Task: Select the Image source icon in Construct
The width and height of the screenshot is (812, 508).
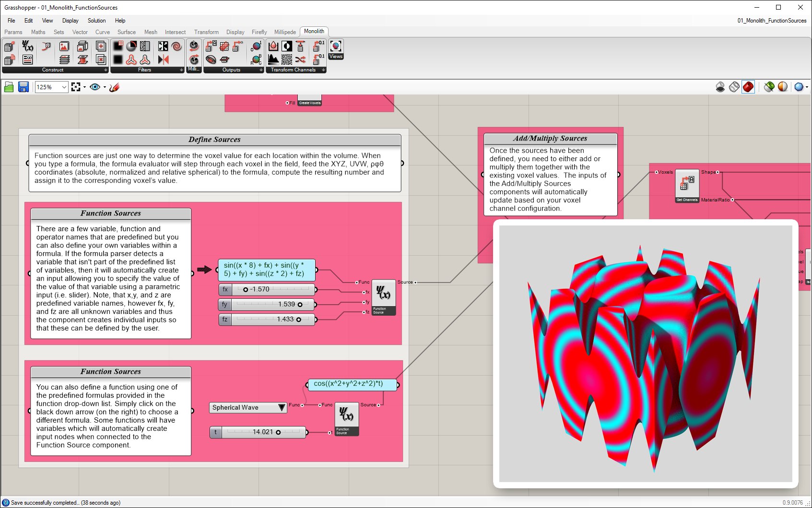Action: pos(64,47)
